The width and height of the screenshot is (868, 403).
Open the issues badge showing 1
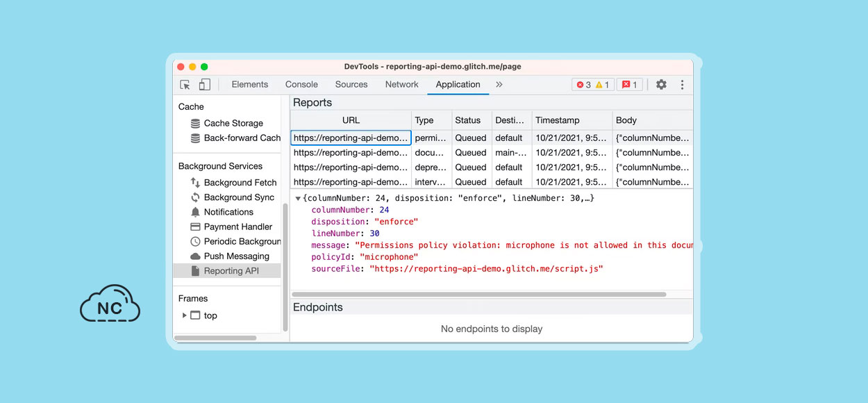click(x=629, y=85)
